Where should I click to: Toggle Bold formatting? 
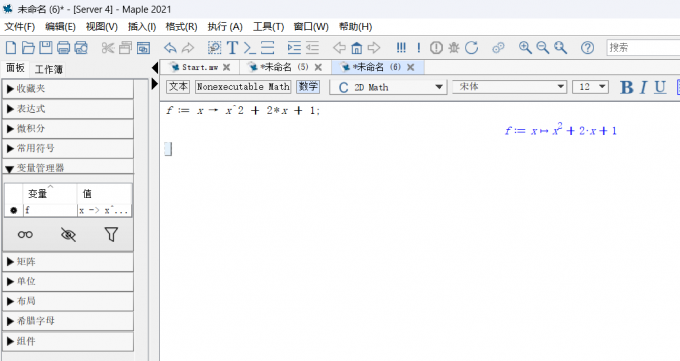[x=627, y=87]
